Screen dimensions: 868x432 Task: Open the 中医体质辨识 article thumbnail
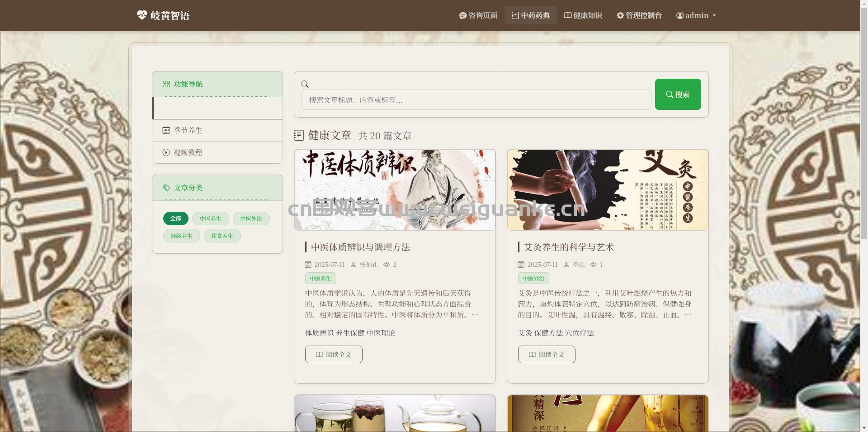pyautogui.click(x=395, y=190)
